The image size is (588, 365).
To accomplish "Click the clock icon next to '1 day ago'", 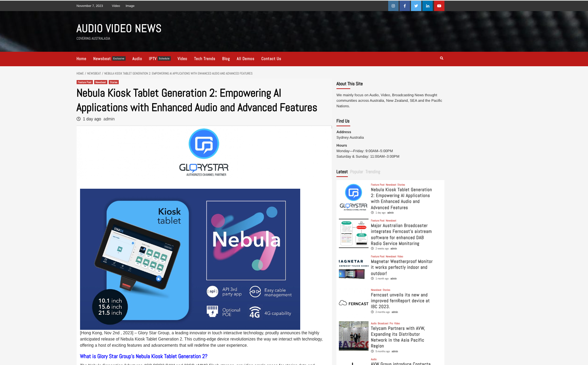I will [x=79, y=119].
